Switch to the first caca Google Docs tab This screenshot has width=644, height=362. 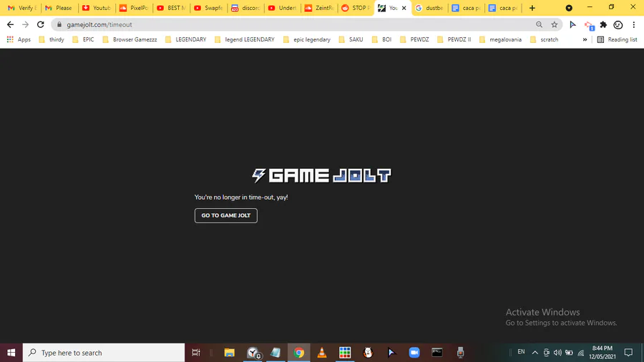click(x=467, y=8)
